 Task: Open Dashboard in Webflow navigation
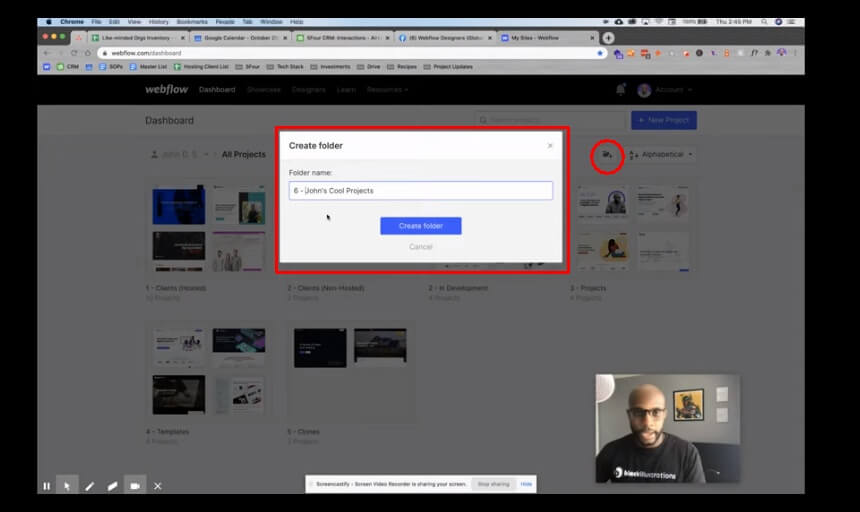tap(217, 89)
